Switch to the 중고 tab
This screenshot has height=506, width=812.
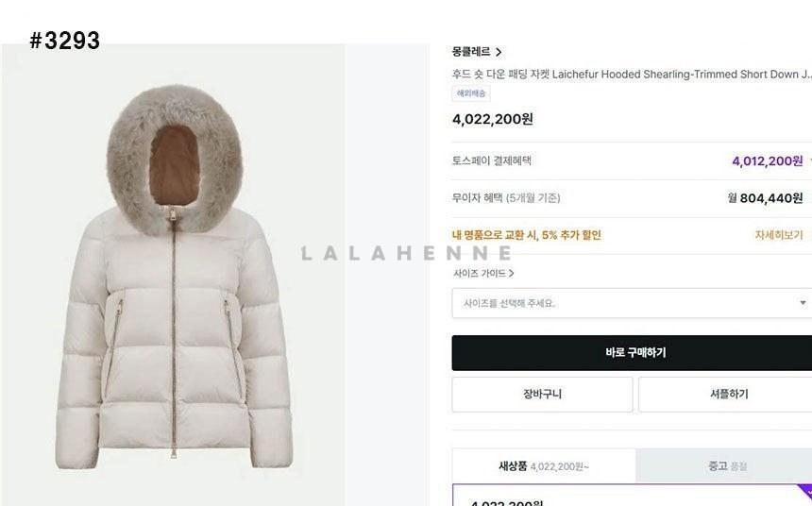pyautogui.click(x=724, y=466)
